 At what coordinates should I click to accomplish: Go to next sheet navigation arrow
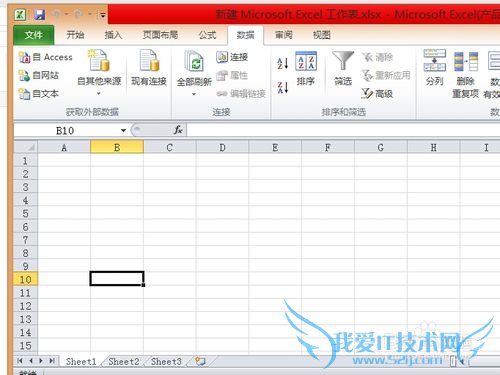point(41,361)
